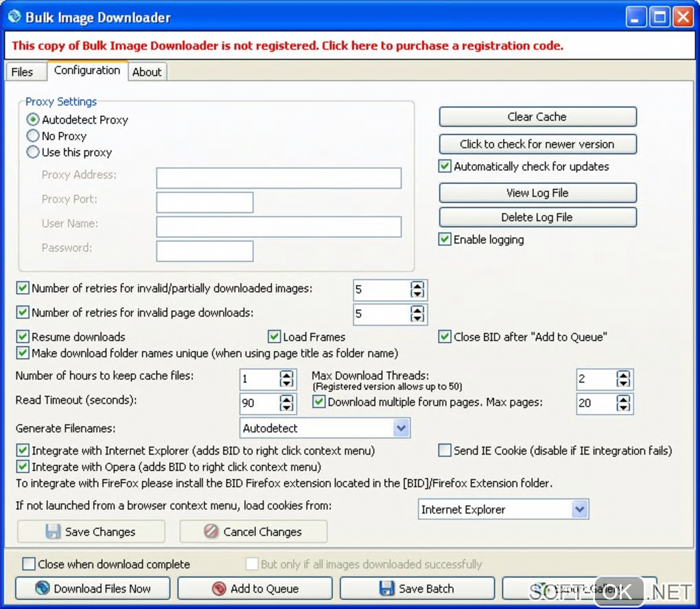This screenshot has width=700, height=609.
Task: Minimize the Bulk Image Downloader window
Action: (635, 17)
